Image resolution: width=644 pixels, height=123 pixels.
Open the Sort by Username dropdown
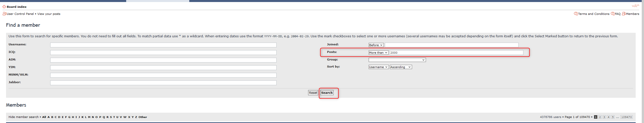pos(378,67)
